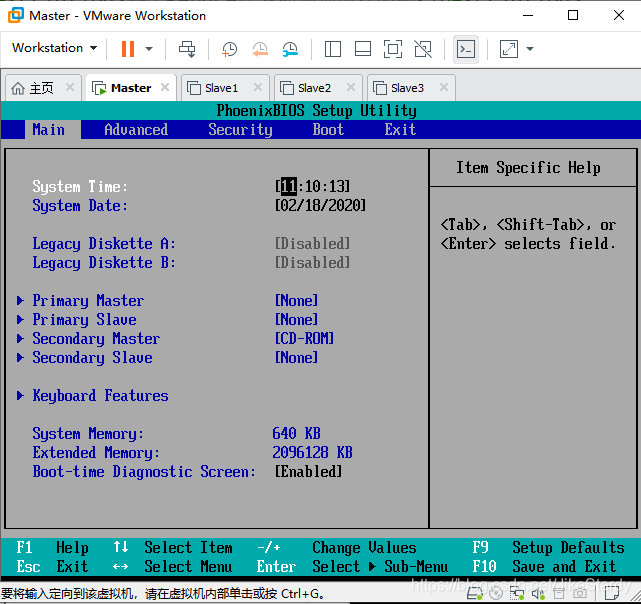Toggle Legacy Diskette B Disabled value
The image size is (641, 604).
point(313,263)
